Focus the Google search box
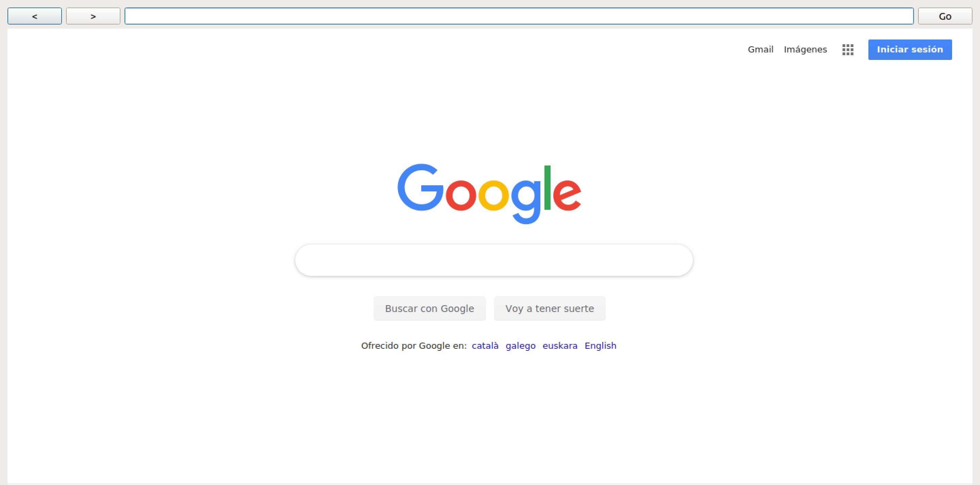The height and width of the screenshot is (485, 980). coord(494,260)
